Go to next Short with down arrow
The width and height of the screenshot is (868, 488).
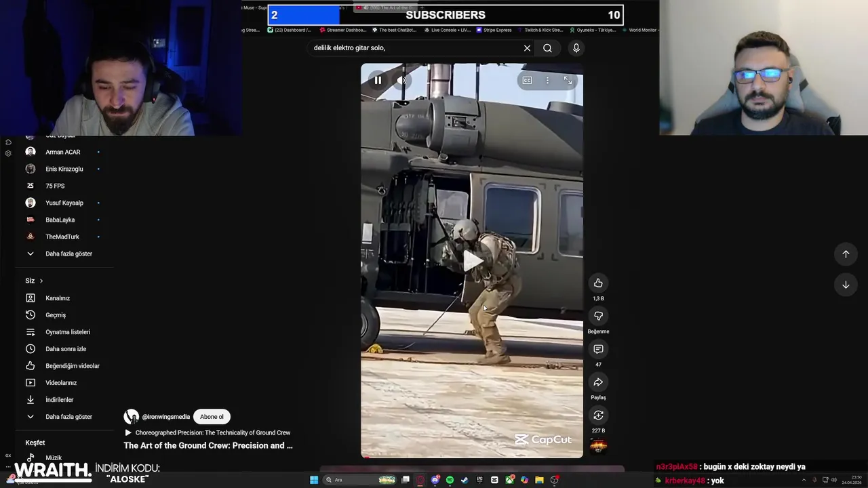(846, 285)
